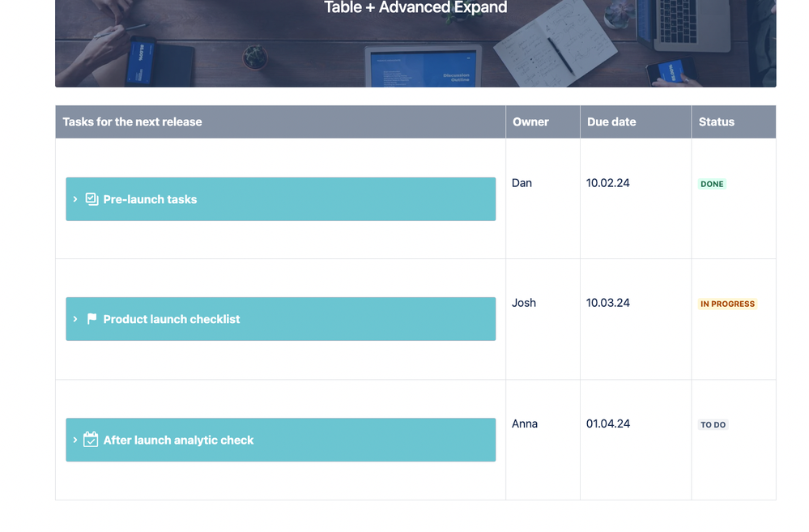The width and height of the screenshot is (809, 532).
Task: Select the owner name Anna
Action: [x=525, y=423]
